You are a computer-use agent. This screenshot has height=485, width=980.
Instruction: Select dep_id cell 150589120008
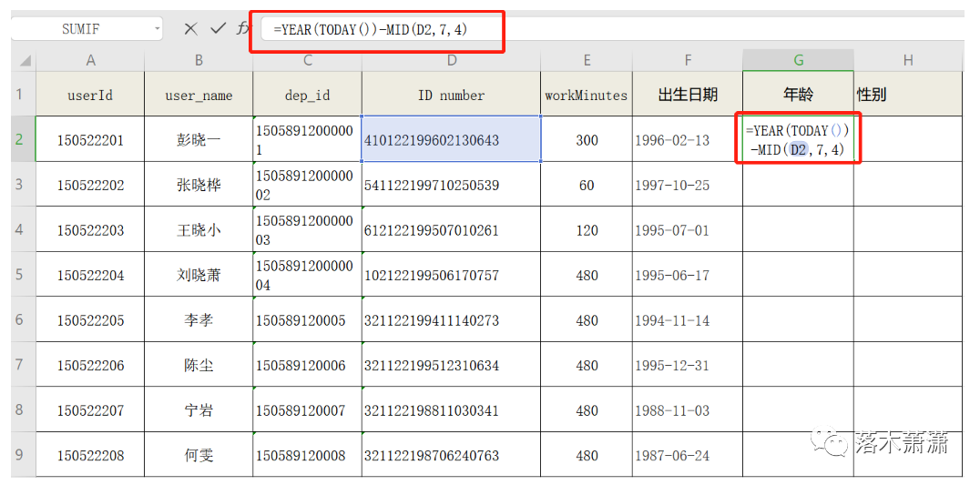point(308,454)
